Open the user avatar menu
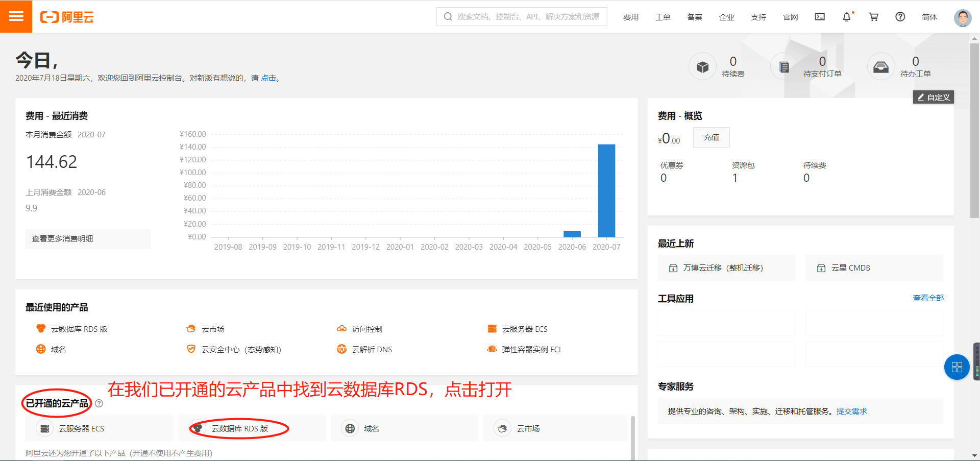 (x=963, y=17)
